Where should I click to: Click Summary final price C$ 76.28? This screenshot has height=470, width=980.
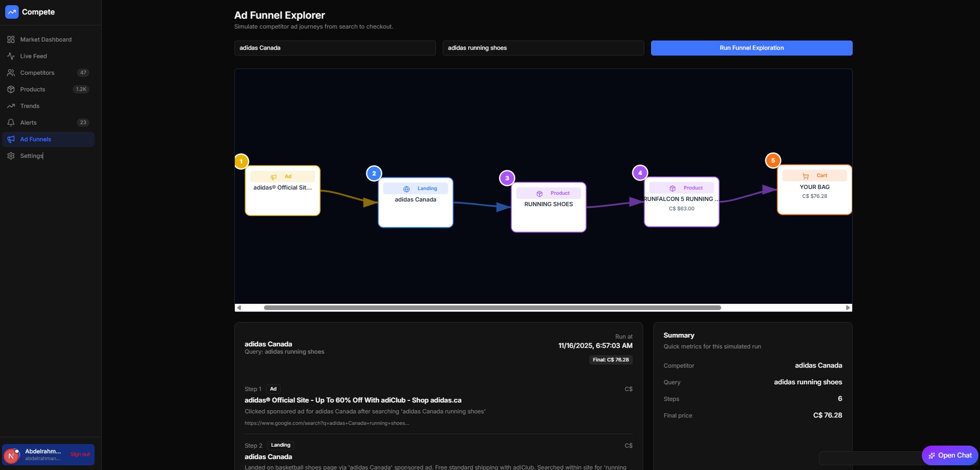(828, 415)
